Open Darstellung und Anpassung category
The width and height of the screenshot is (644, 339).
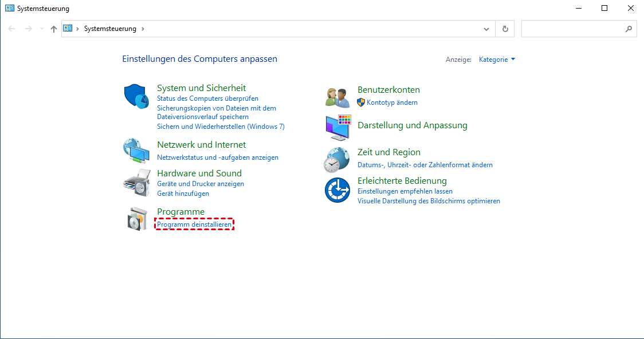click(413, 125)
